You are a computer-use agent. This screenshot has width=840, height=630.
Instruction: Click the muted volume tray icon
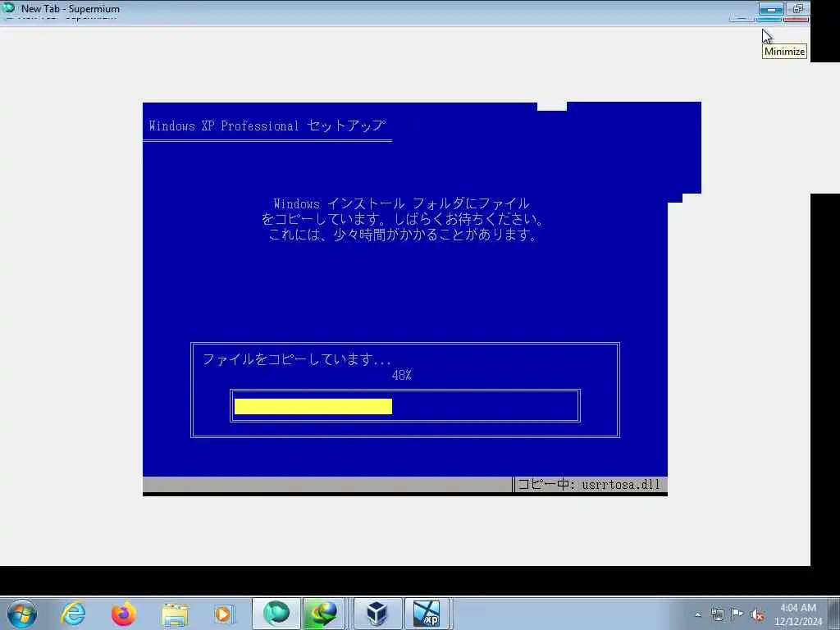click(x=757, y=614)
